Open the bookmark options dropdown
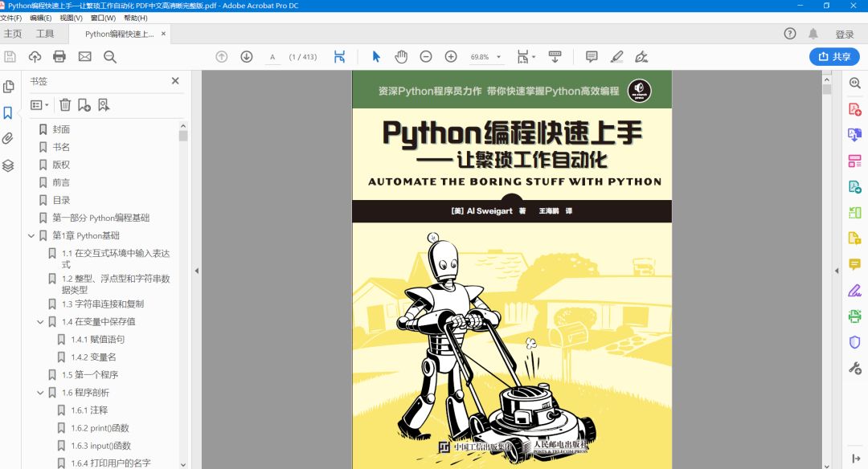The image size is (868, 469). (x=39, y=104)
